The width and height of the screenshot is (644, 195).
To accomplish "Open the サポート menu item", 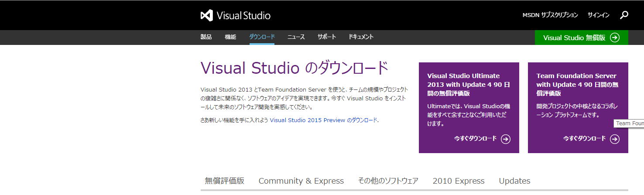I will point(327,37).
